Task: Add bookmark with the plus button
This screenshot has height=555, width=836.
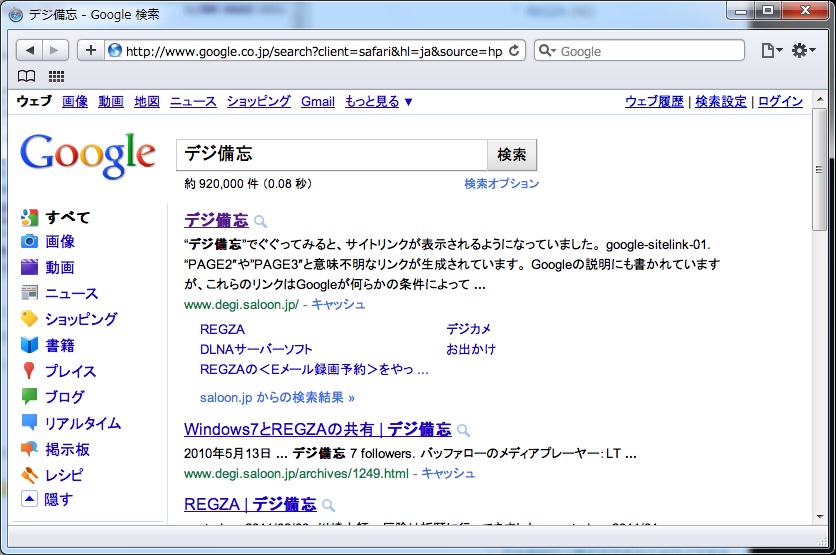Action: coord(91,51)
